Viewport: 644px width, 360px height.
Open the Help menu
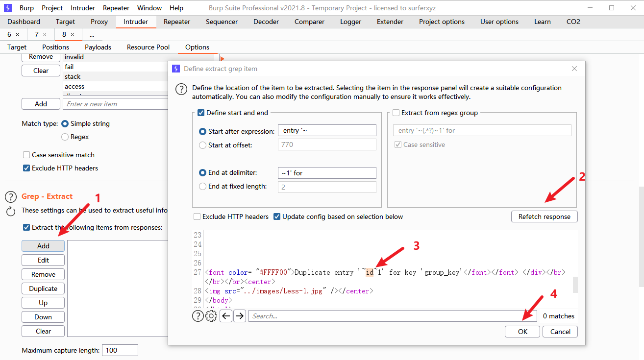176,8
